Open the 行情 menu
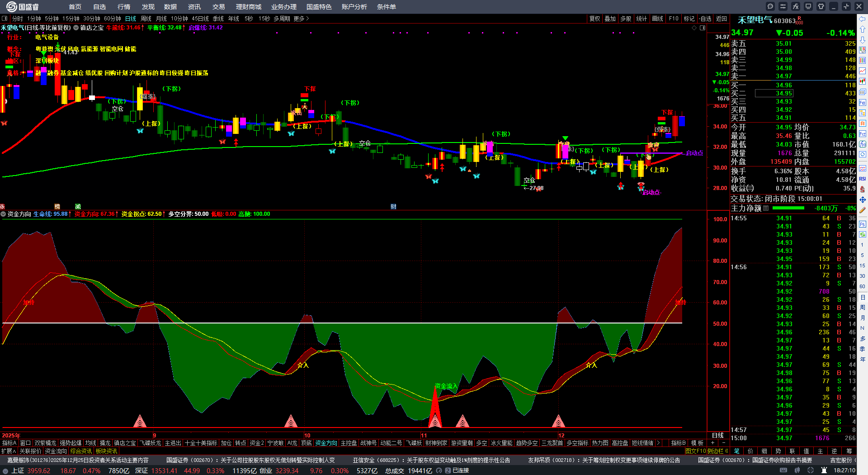This screenshot has height=475, width=868. point(124,7)
